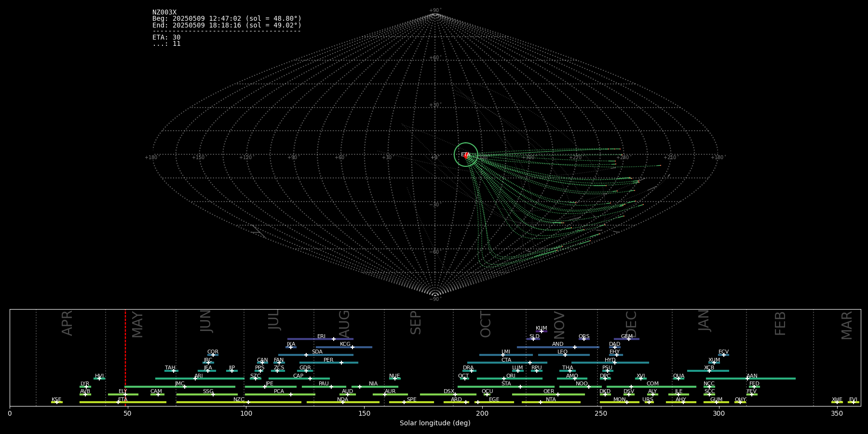Click the ETA shower bar label in timeline
The height and width of the screenshot is (434, 868).
coord(123,399)
